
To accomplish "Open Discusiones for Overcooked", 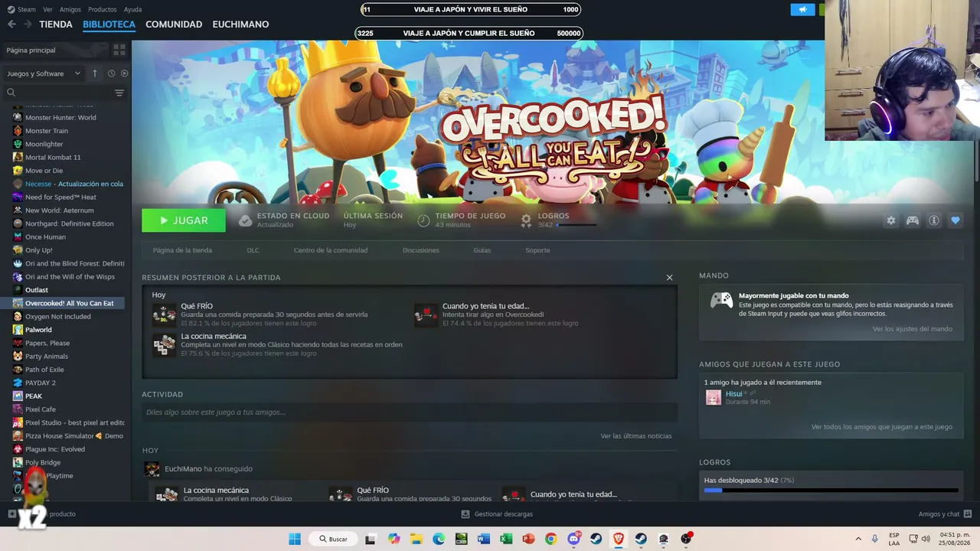I will click(421, 250).
